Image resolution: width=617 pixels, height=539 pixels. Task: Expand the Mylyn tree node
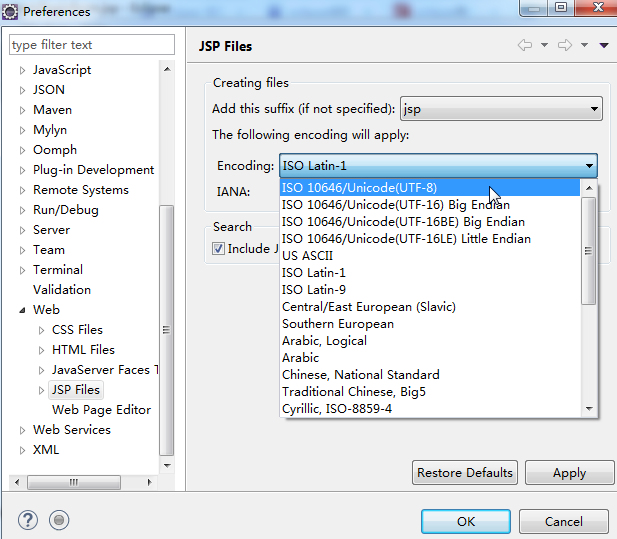[22, 131]
